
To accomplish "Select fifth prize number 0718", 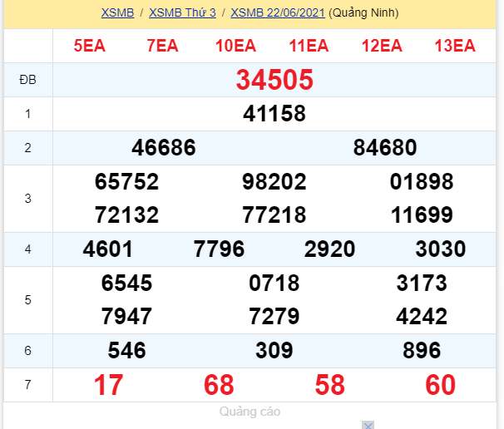I will [274, 284].
